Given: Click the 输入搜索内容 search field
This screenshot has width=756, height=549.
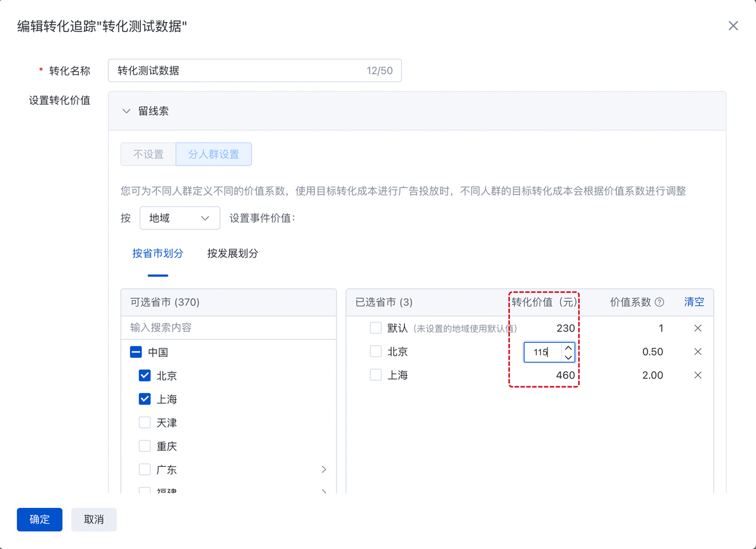Looking at the screenshot, I should point(228,328).
